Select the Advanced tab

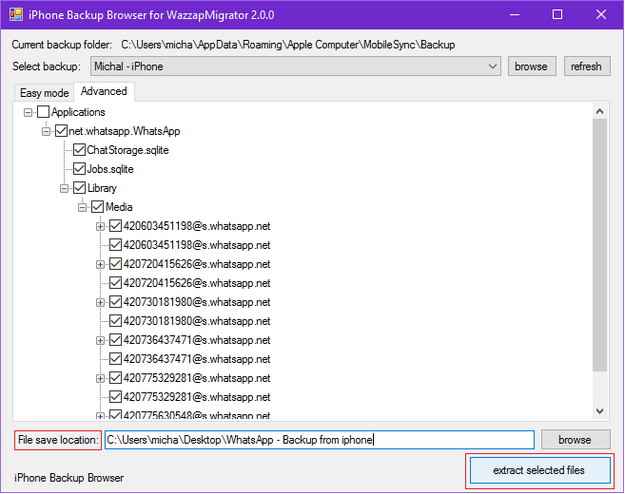pyautogui.click(x=104, y=91)
